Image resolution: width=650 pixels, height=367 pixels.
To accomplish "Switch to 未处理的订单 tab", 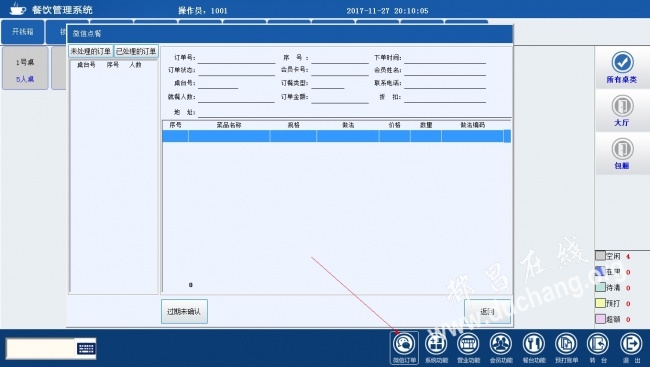I will 90,51.
